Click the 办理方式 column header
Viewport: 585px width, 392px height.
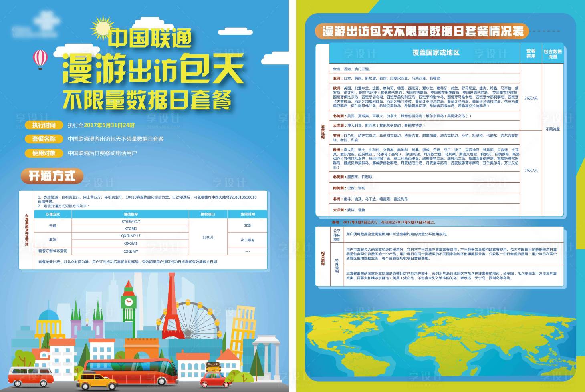[x=53, y=214]
